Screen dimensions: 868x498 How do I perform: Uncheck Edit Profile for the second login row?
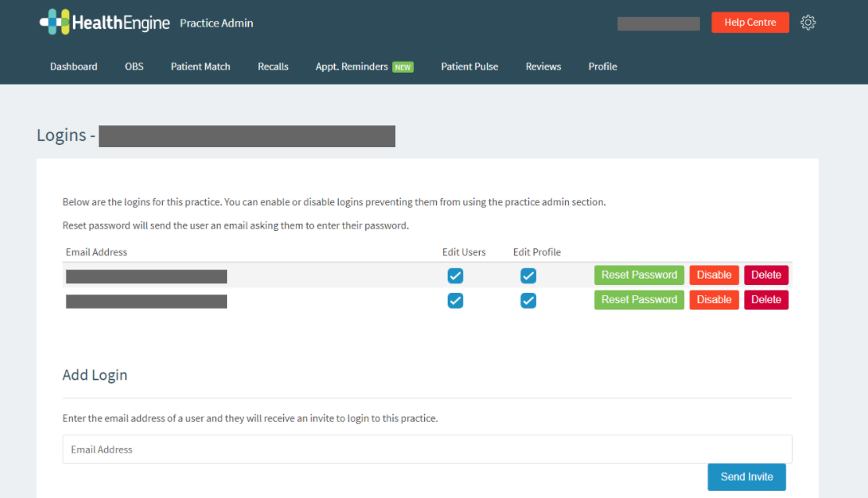528,300
